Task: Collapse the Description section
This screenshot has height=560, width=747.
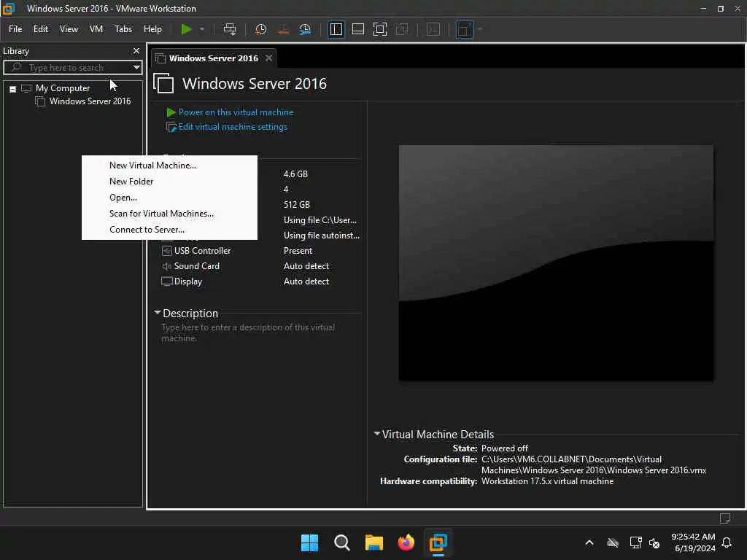Action: coord(158,313)
